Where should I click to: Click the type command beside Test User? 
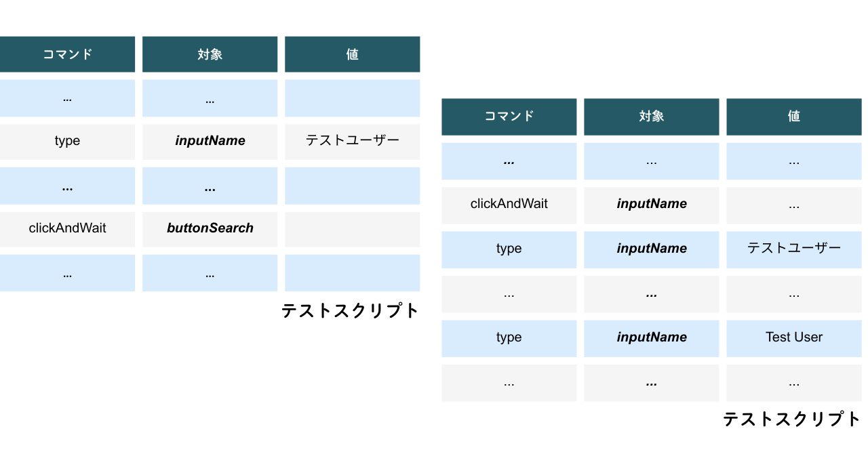point(509,337)
